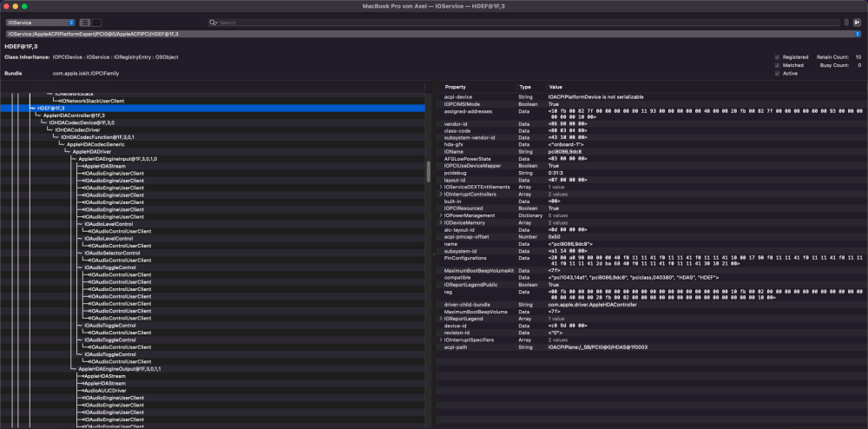Expand the IOInterruptSpecifiers array
Image resolution: width=868 pixels, height=429 pixels.
(x=441, y=340)
